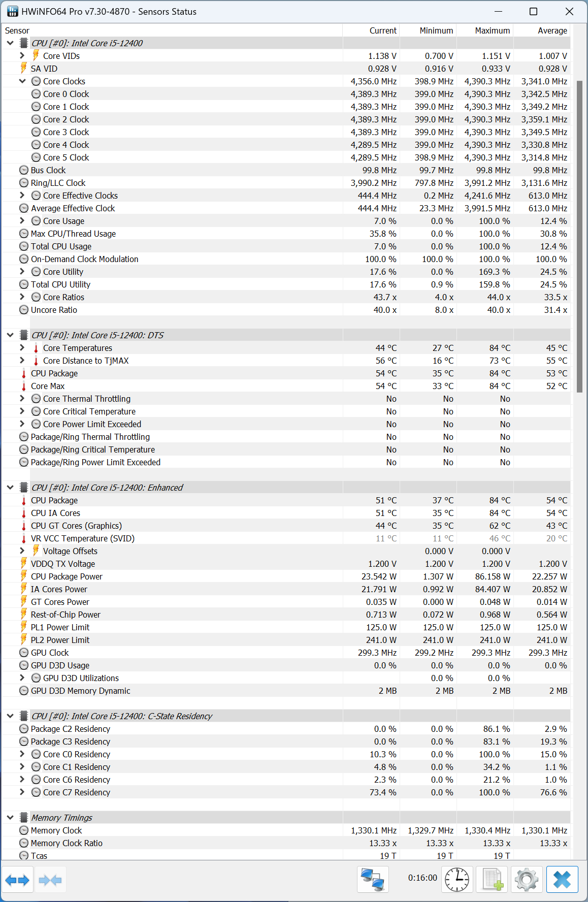Screen dimensions: 588x902
Task: Expand the Voltage Offsets row
Action: [x=22, y=551]
